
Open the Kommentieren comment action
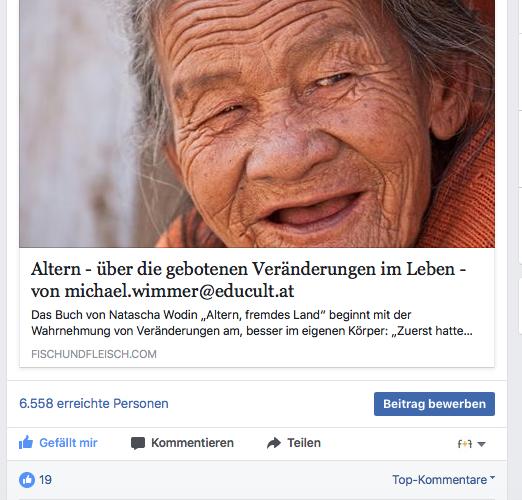(x=192, y=443)
